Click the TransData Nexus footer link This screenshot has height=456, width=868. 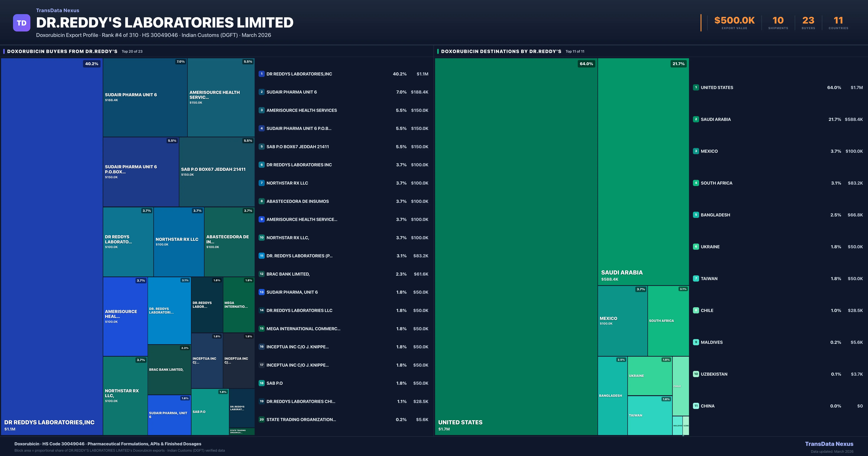pos(829,444)
